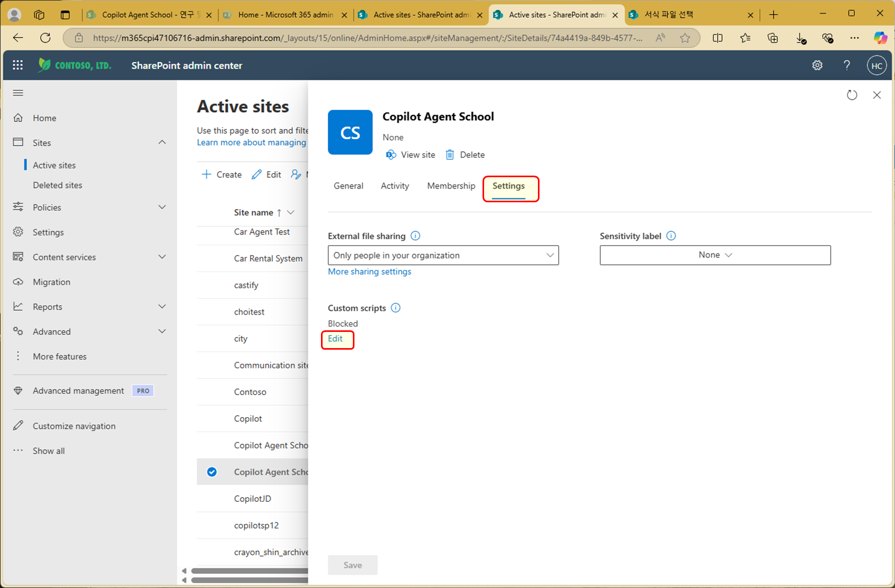Image resolution: width=895 pixels, height=588 pixels.
Task: Open a new browser tab
Action: (x=774, y=15)
